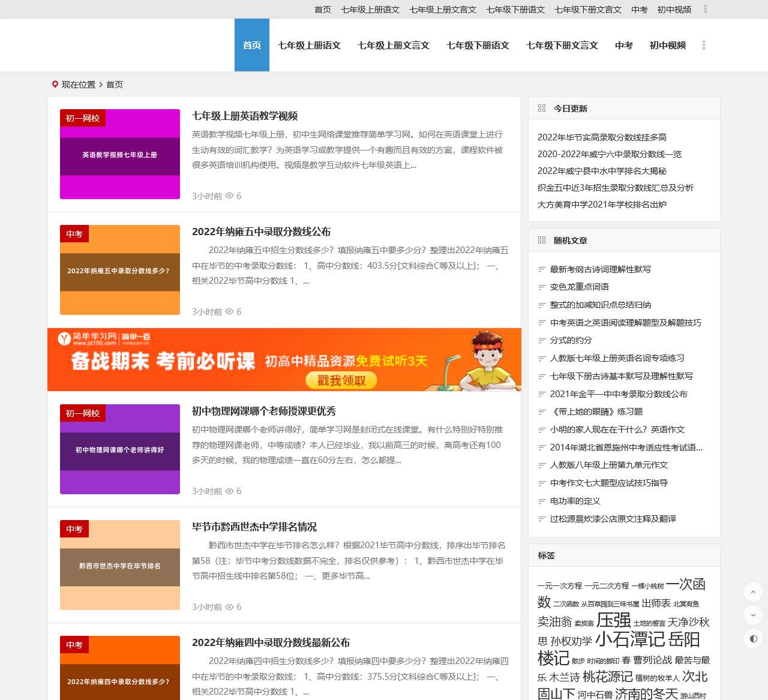Click the grid icon next to 随机文章
This screenshot has width=768, height=700.
click(541, 239)
